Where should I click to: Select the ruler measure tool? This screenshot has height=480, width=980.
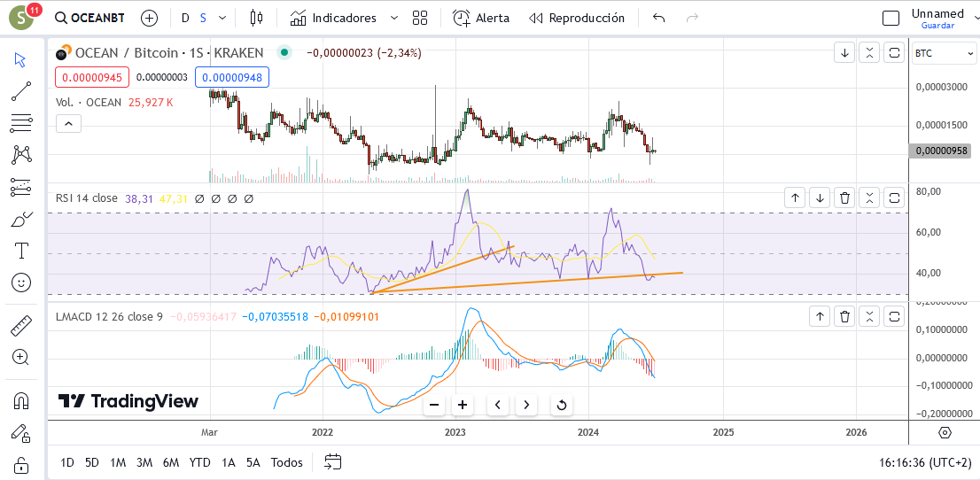click(20, 326)
